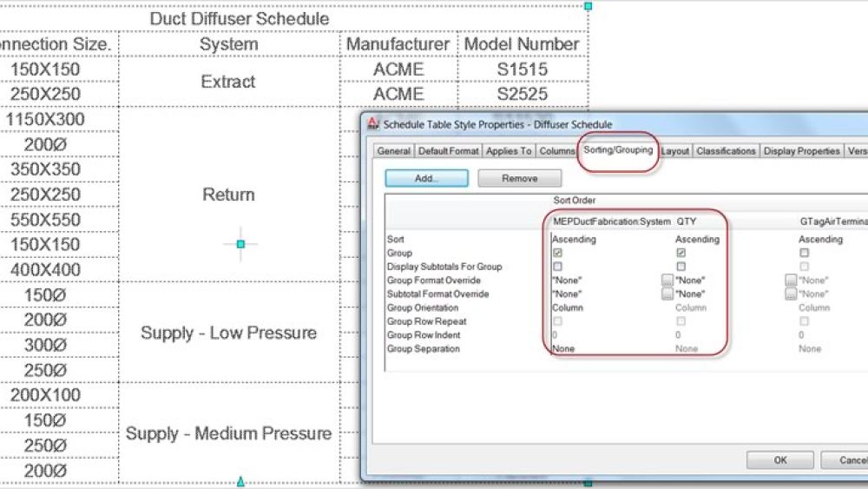Select the cyan triangle grip at the schedule's bottom edge
Screen dimensions: 868x489
tap(240, 482)
